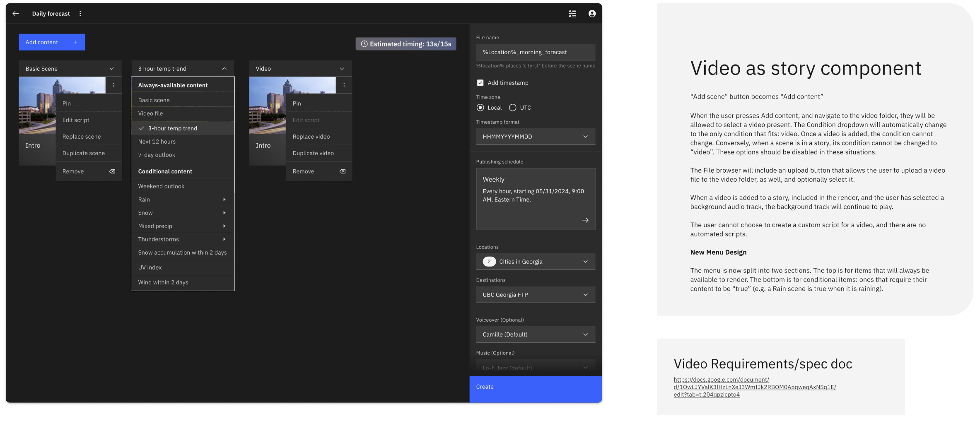This screenshot has height=438, width=980.
Task: Toggle the Add timestamp checkbox
Action: pyautogui.click(x=480, y=83)
